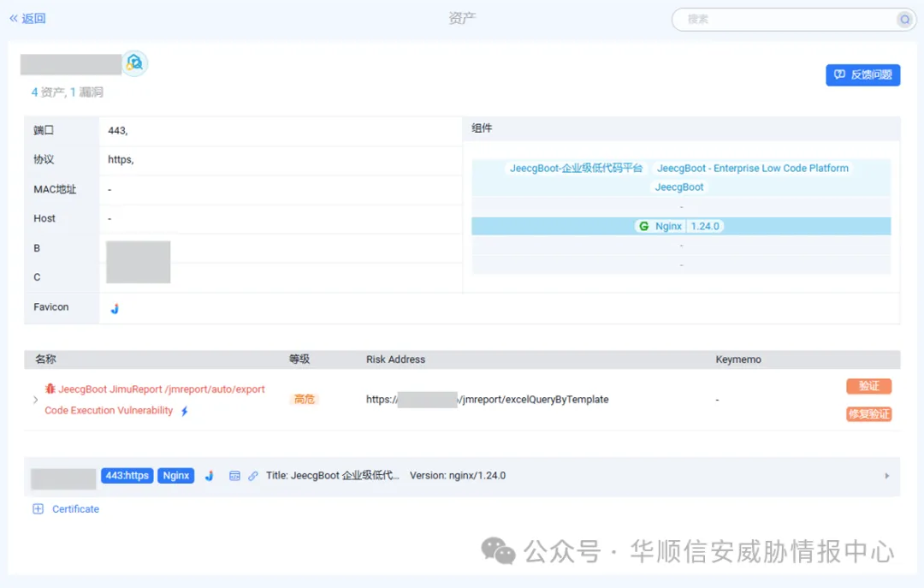Expand the JeecgBoot JimuReport vulnerability row
Viewport: 924px width, 588px height.
tap(35, 400)
